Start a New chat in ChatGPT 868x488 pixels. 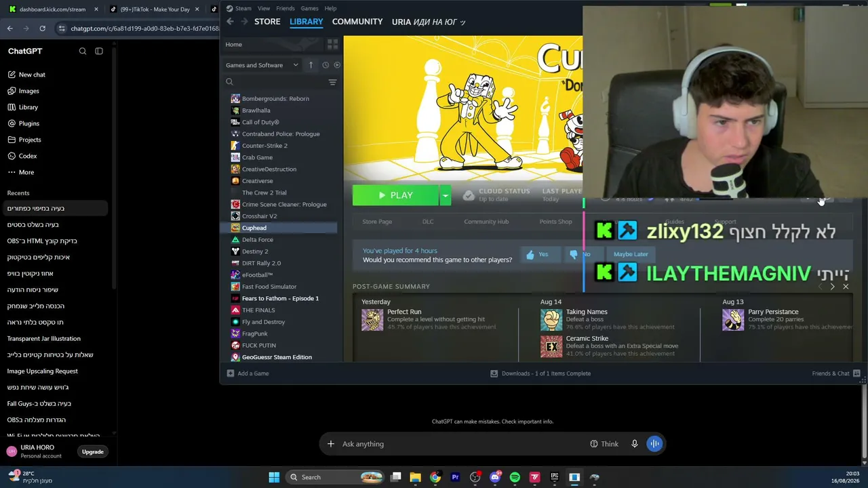[x=32, y=75]
